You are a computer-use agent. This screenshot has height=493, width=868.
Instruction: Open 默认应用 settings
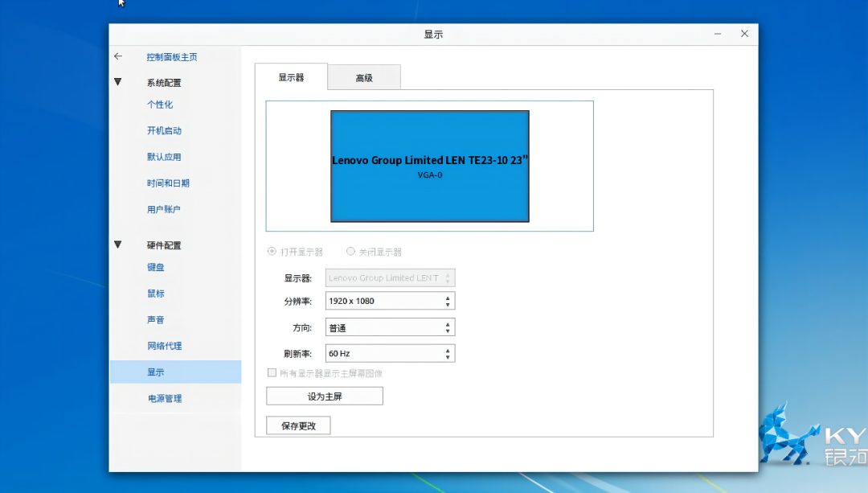click(164, 157)
